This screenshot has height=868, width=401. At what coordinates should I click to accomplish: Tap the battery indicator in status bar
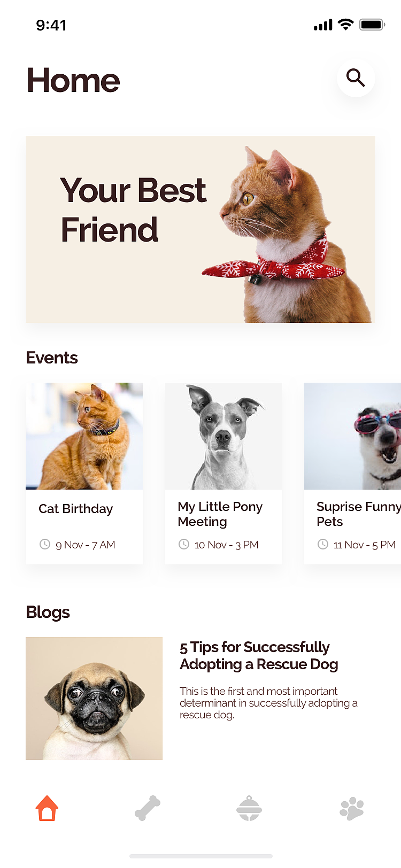[x=372, y=25]
